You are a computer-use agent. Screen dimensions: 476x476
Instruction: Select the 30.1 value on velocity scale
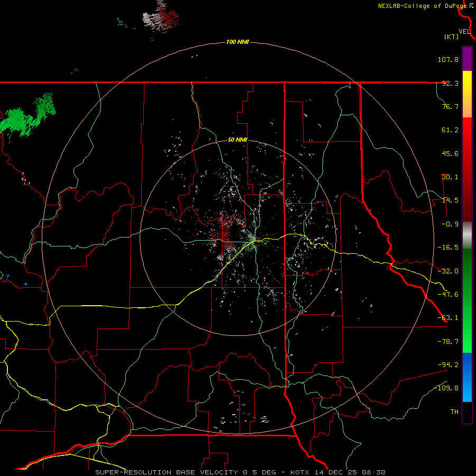pyautogui.click(x=450, y=177)
